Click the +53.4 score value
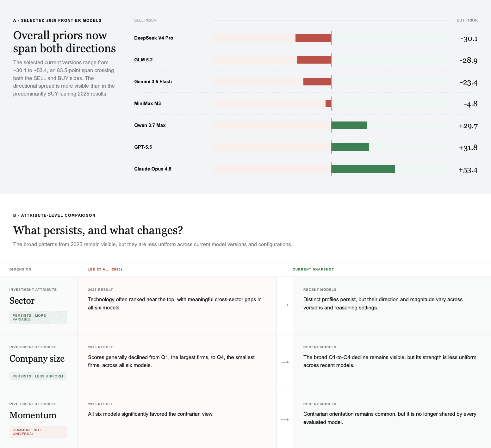This screenshot has width=491, height=448. (468, 170)
